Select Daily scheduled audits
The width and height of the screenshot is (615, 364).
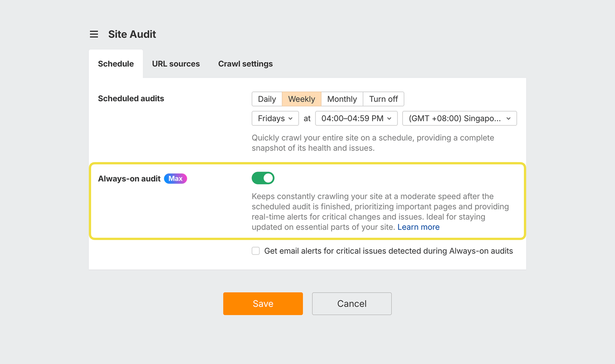(266, 99)
